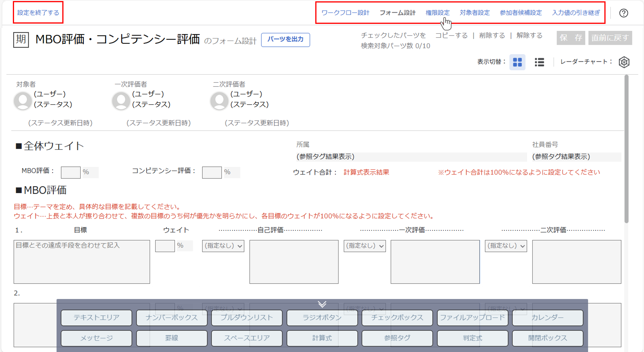The image size is (644, 352).
Task: Switch to list display view
Action: [x=539, y=62]
